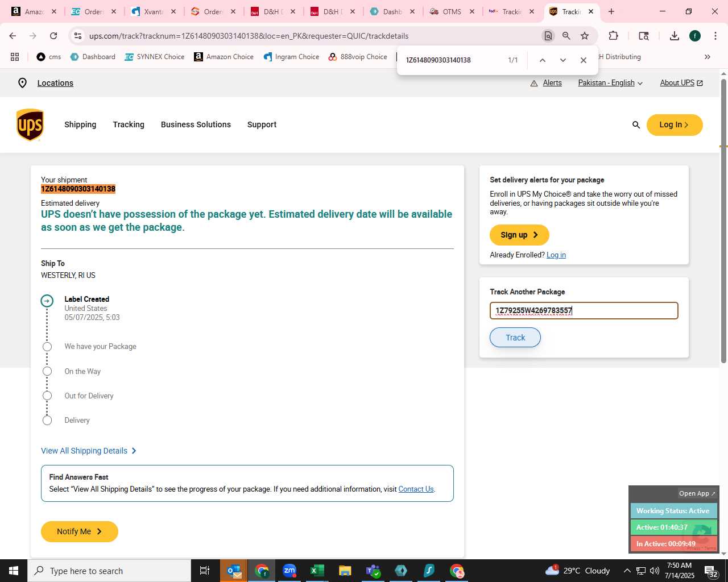Click the weather 29°C Cloudy widget

(577, 571)
